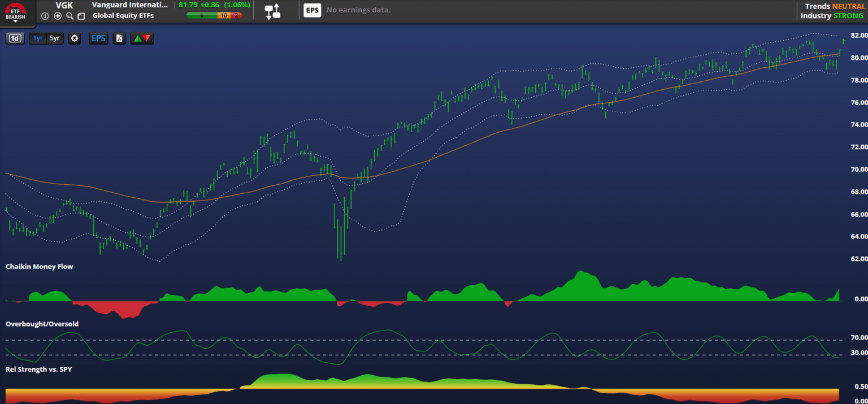Screen dimensions: 868x404
Task: Click the notes page icon beside search
Action: coord(81,16)
